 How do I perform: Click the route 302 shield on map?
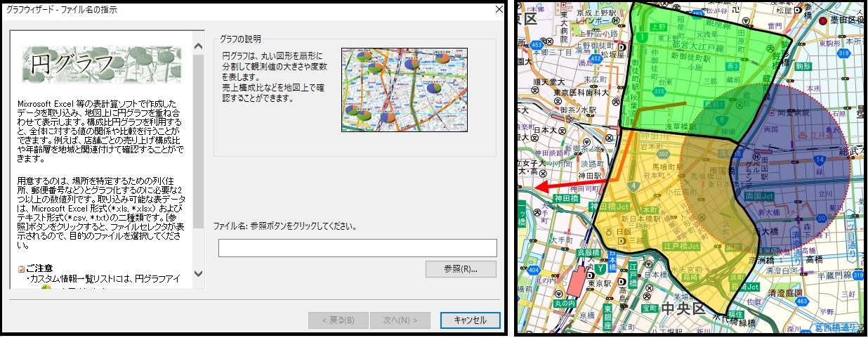[664, 154]
